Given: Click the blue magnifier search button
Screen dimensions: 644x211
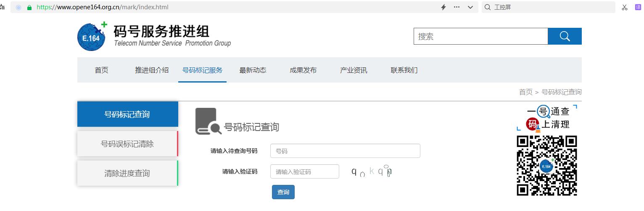Looking at the screenshot, I should [x=565, y=37].
